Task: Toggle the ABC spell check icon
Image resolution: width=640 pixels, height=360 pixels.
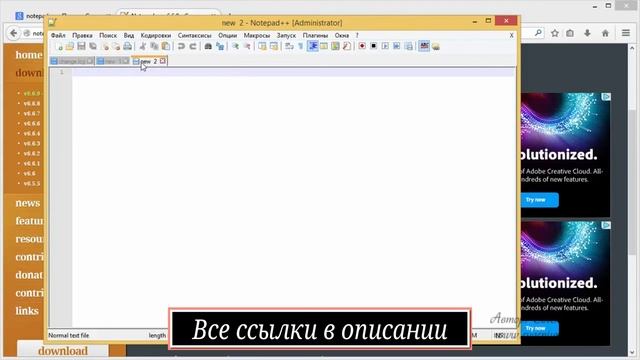Action: (424, 47)
